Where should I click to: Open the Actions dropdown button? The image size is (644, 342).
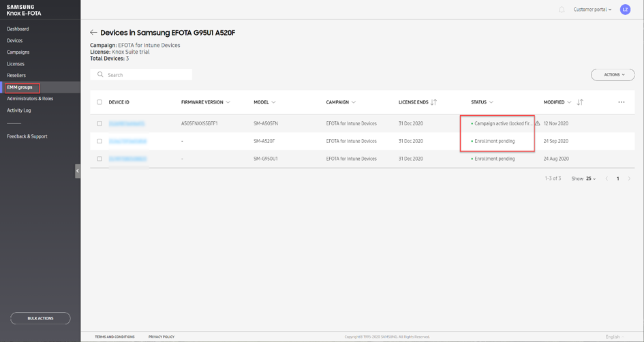click(x=613, y=75)
